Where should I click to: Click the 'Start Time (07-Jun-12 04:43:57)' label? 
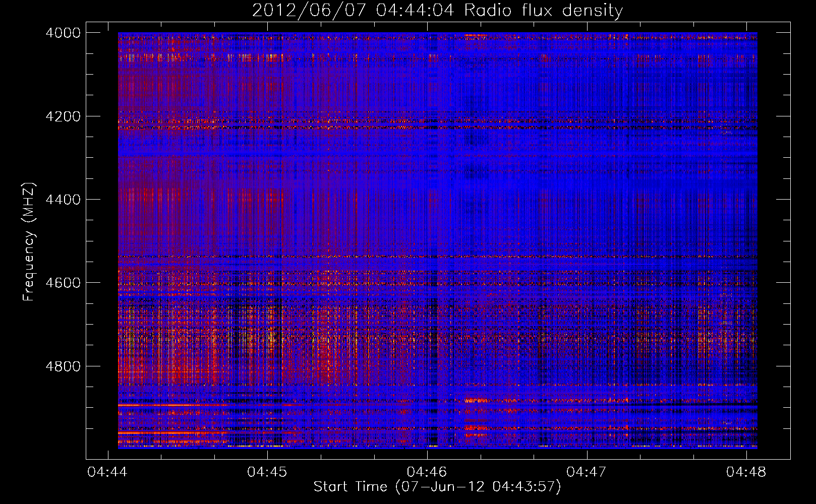point(437,486)
